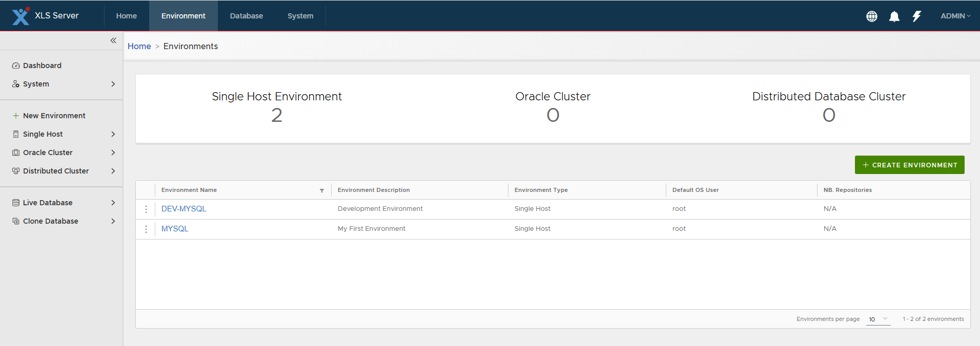The height and width of the screenshot is (346, 980).
Task: Click the Environment Description column header
Action: click(374, 190)
